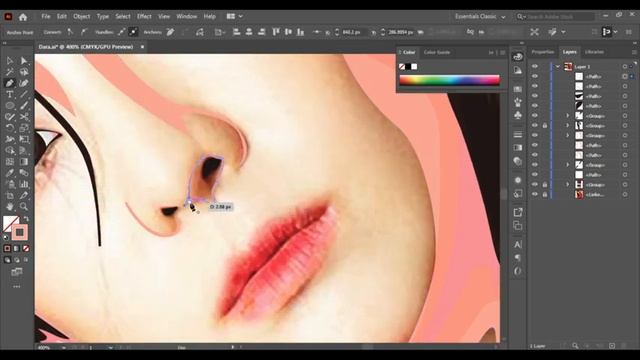Image resolution: width=640 pixels, height=360 pixels.
Task: Select the Ellipse shape tool
Action: [9, 106]
